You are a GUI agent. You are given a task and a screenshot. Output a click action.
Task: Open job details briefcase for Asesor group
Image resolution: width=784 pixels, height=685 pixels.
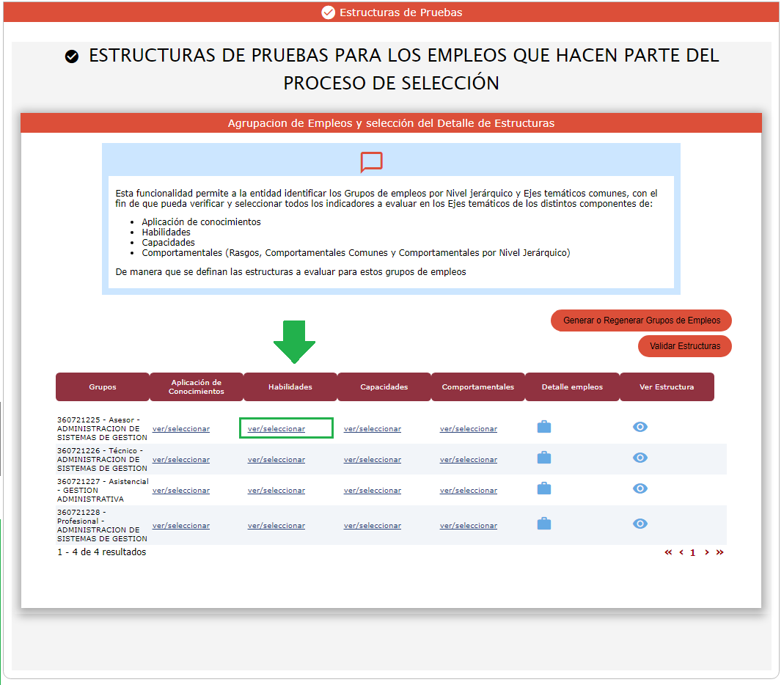tap(543, 427)
